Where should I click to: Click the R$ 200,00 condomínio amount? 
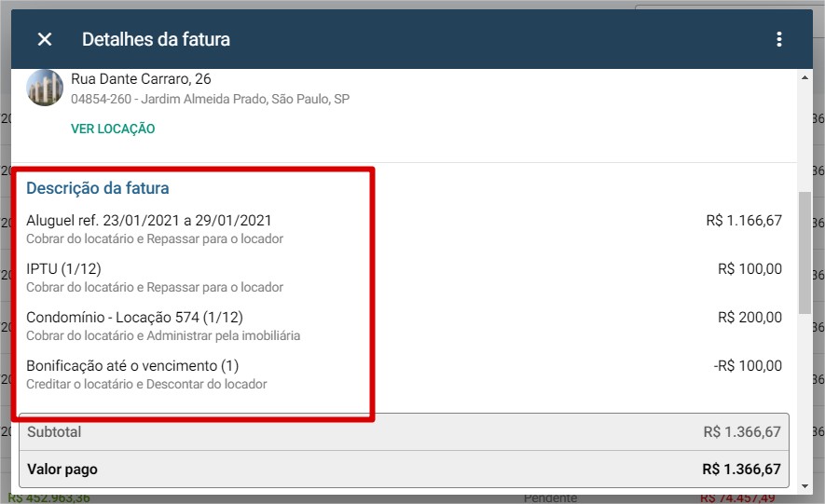749,317
